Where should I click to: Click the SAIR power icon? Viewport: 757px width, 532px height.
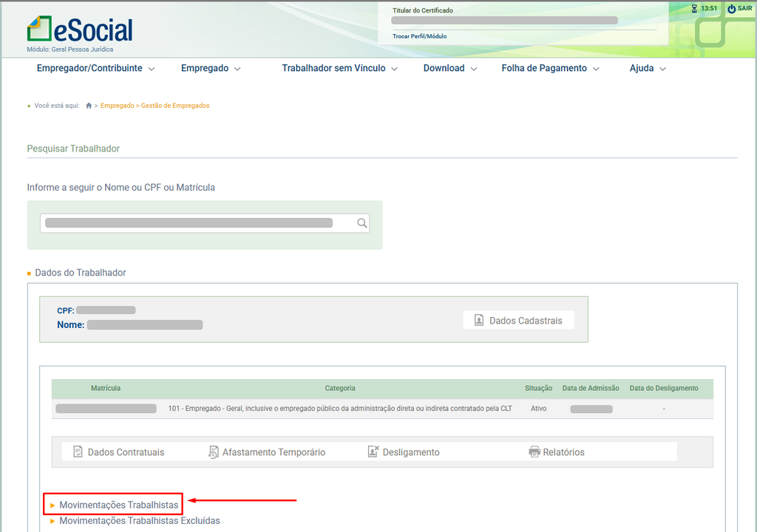coord(731,9)
